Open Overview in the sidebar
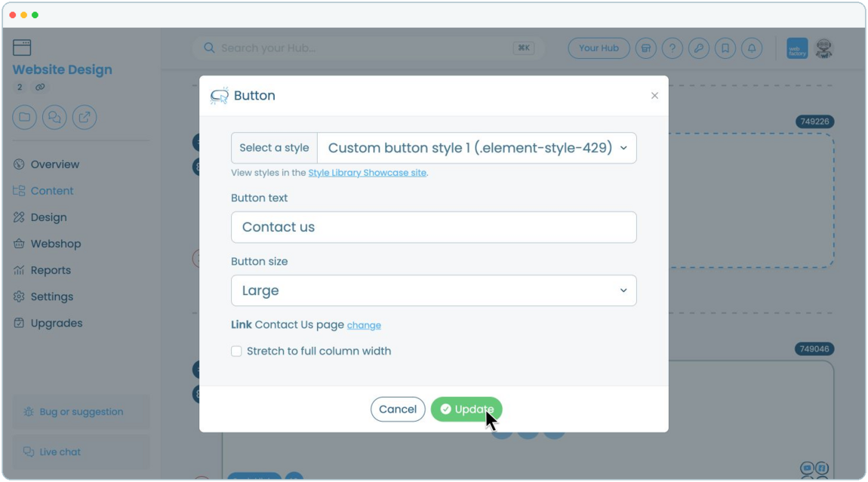 tap(55, 164)
